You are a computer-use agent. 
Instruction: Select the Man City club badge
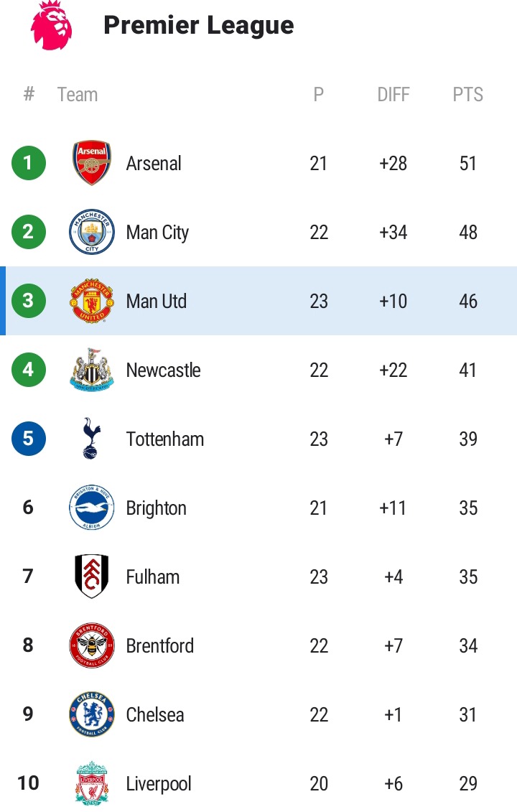(92, 232)
